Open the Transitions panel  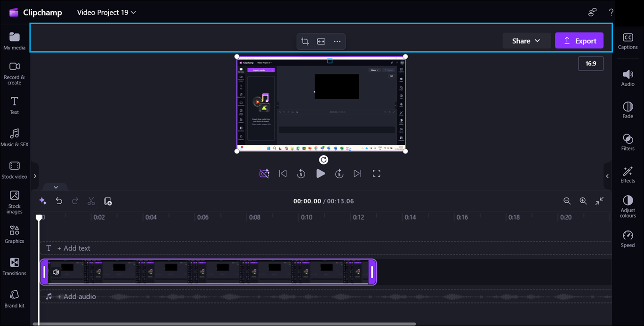14,267
